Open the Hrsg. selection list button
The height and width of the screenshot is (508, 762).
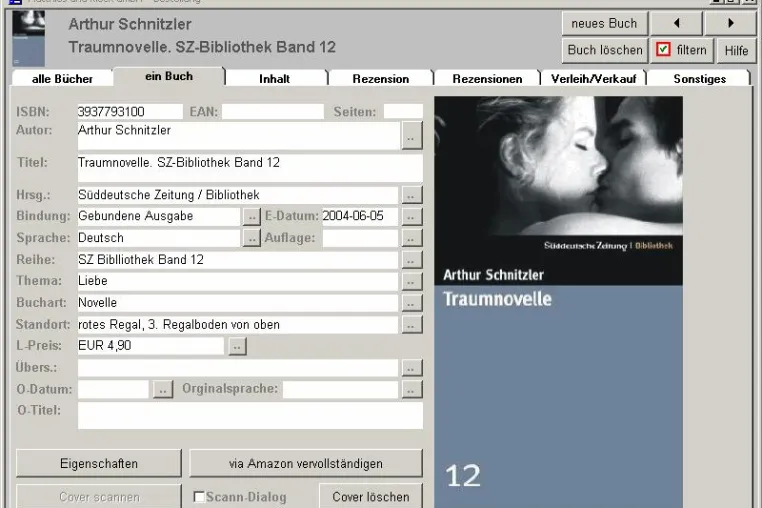click(x=412, y=195)
